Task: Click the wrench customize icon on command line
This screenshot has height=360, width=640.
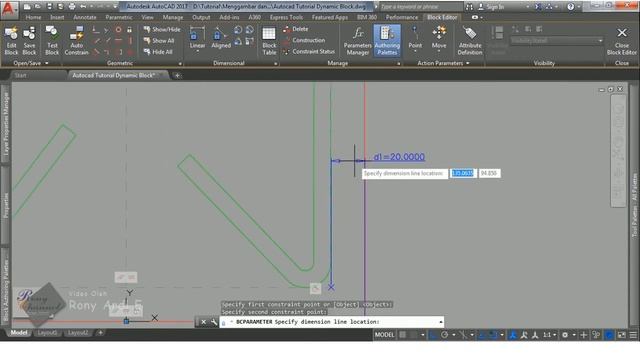Action: pos(214,322)
